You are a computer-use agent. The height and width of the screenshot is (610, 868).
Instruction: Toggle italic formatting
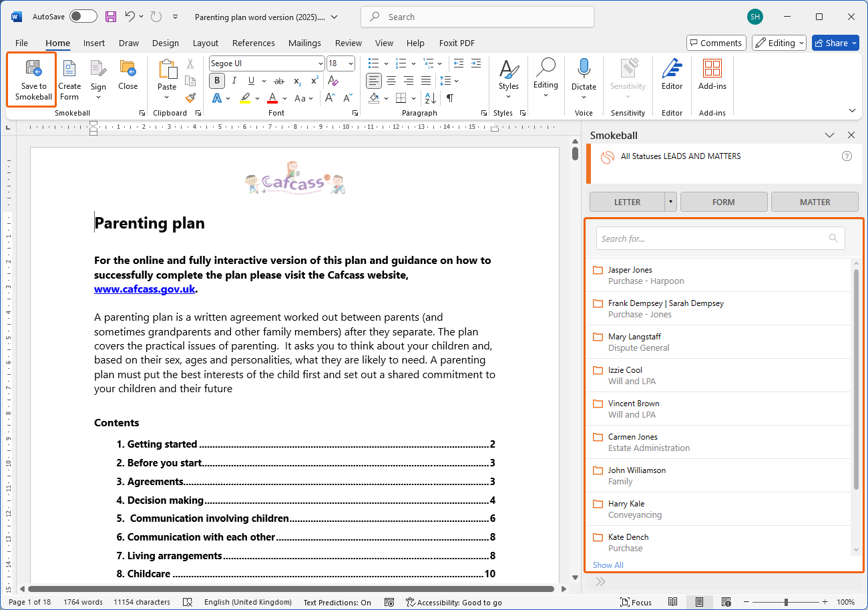pos(234,81)
